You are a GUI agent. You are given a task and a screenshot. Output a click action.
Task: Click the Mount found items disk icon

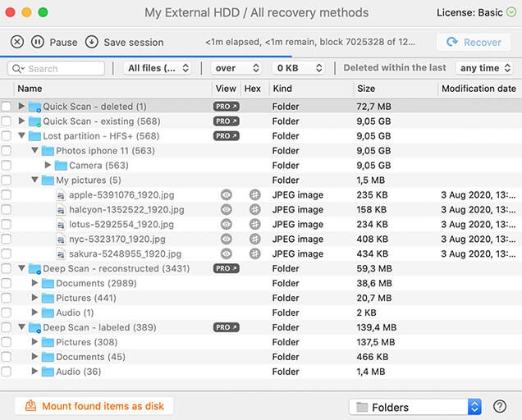[x=30, y=406]
